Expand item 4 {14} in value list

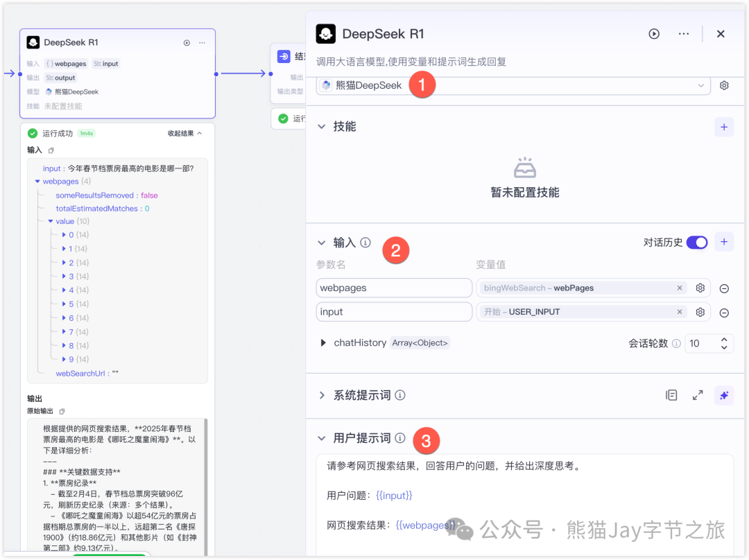click(64, 290)
